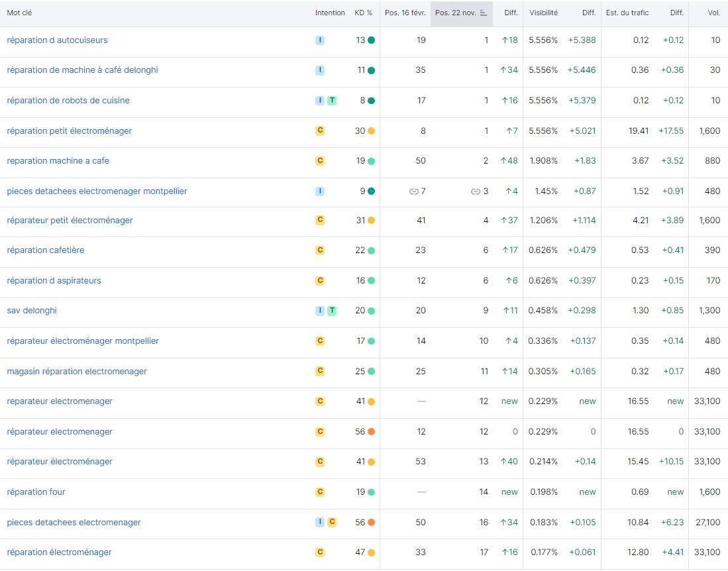Click the T intent badge for réparation de robots de cuisine

pos(332,101)
